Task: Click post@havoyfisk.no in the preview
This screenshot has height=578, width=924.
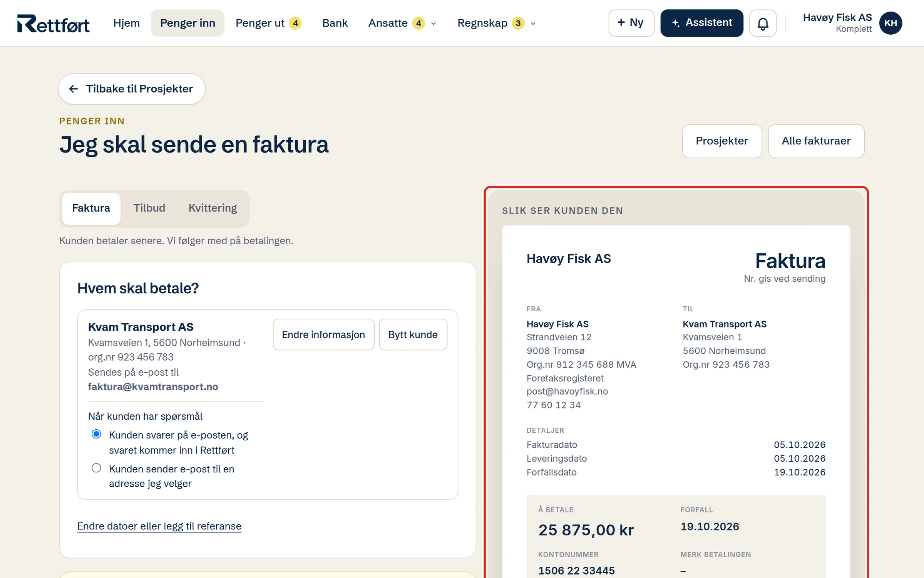Action: [567, 391]
